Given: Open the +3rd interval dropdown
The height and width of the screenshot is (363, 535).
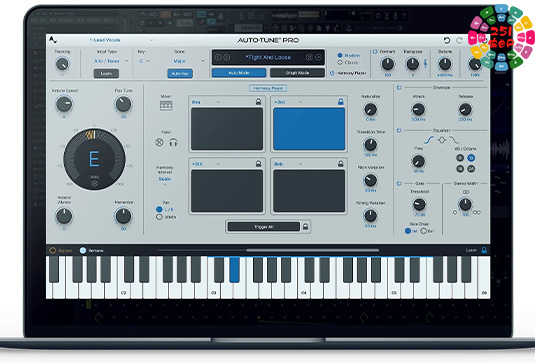Looking at the screenshot, I should pyautogui.click(x=288, y=102).
